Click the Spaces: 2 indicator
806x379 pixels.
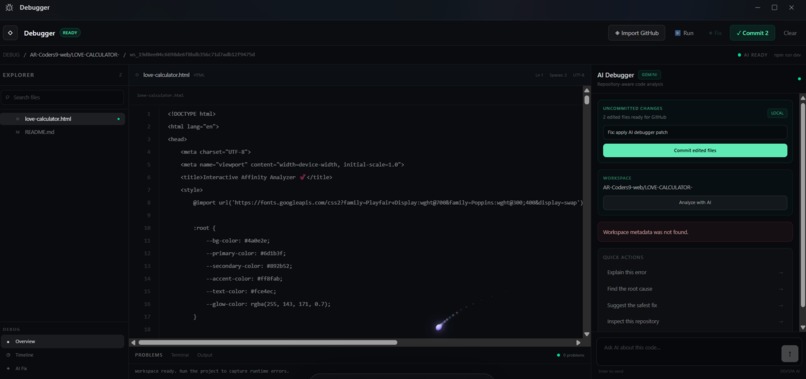(x=558, y=75)
